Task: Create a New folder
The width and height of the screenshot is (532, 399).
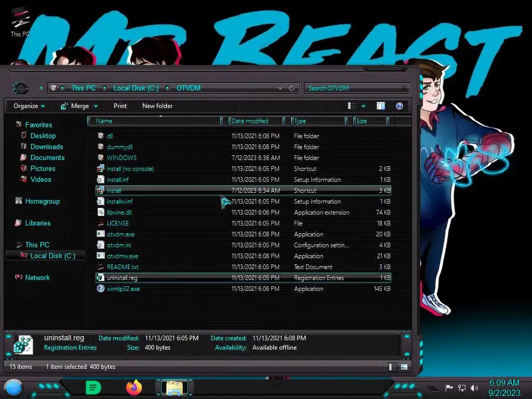Action: [157, 106]
